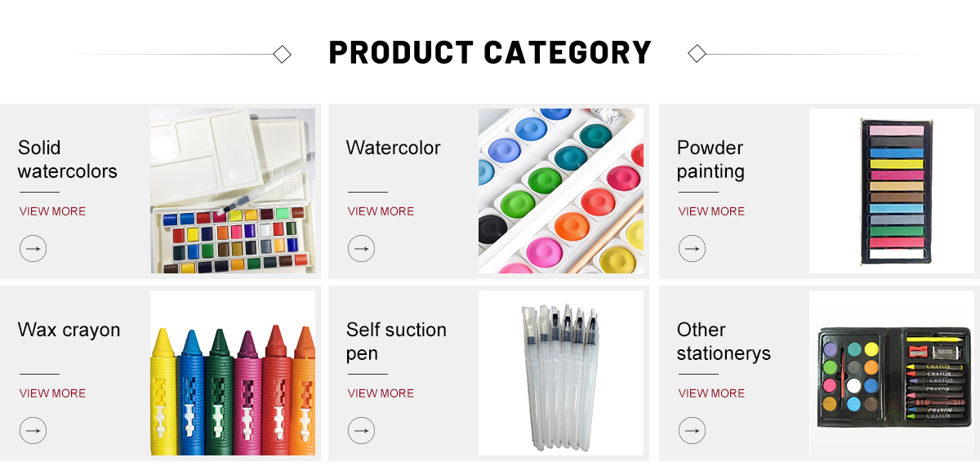
Task: Click View More for Other stationerys
Action: [x=711, y=393]
